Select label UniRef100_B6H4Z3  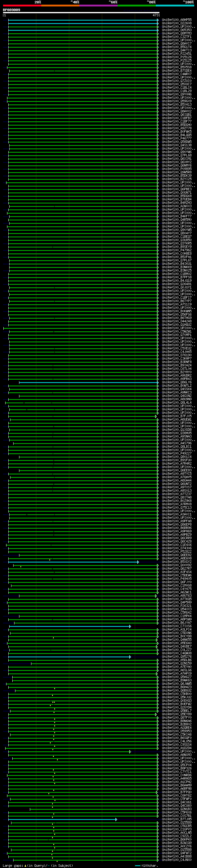pos(177,687)
